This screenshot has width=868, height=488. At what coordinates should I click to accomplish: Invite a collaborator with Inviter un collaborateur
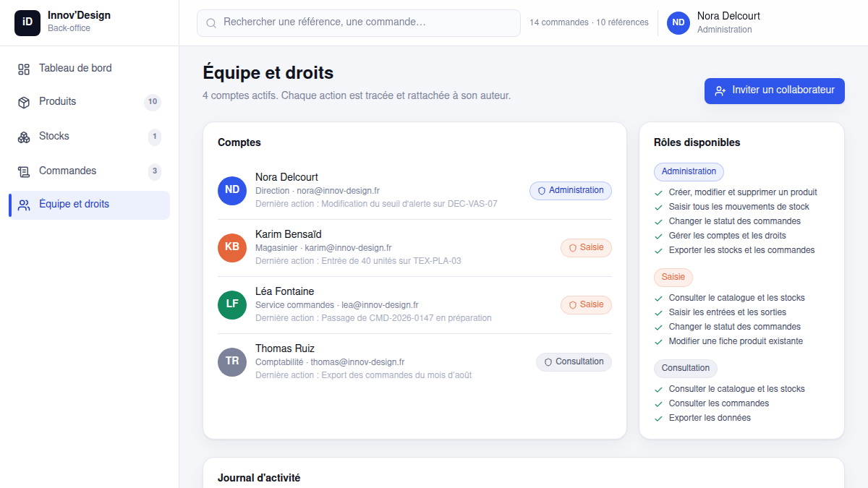775,91
